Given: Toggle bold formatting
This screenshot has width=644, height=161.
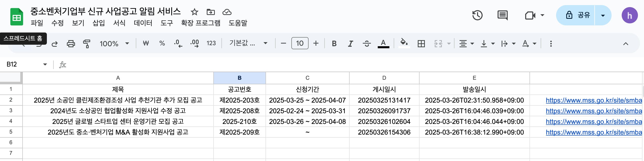Looking at the screenshot, I should click(x=334, y=44).
